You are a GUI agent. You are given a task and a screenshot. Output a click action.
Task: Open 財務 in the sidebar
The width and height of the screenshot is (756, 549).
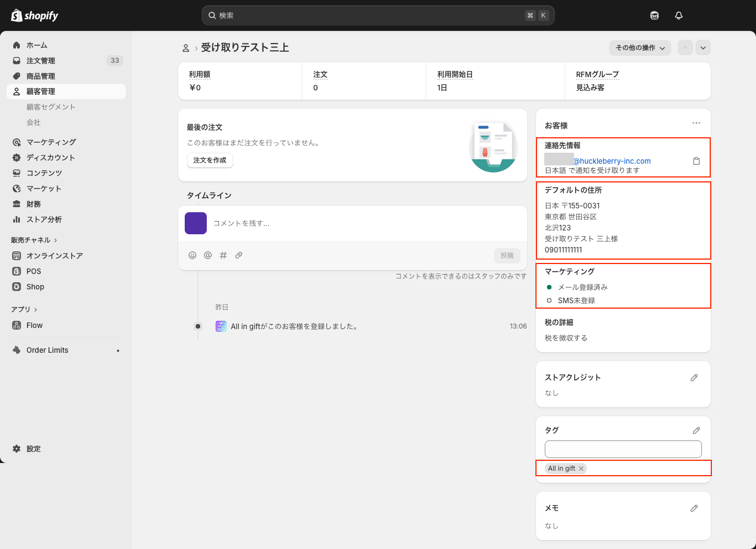coord(66,204)
